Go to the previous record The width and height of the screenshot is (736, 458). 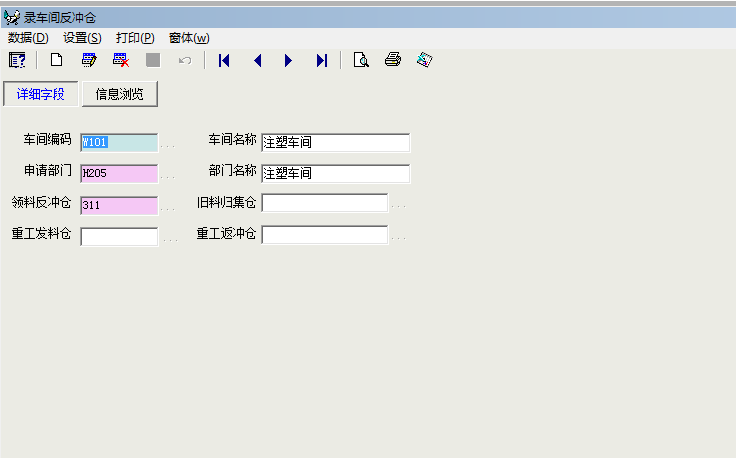tap(257, 60)
